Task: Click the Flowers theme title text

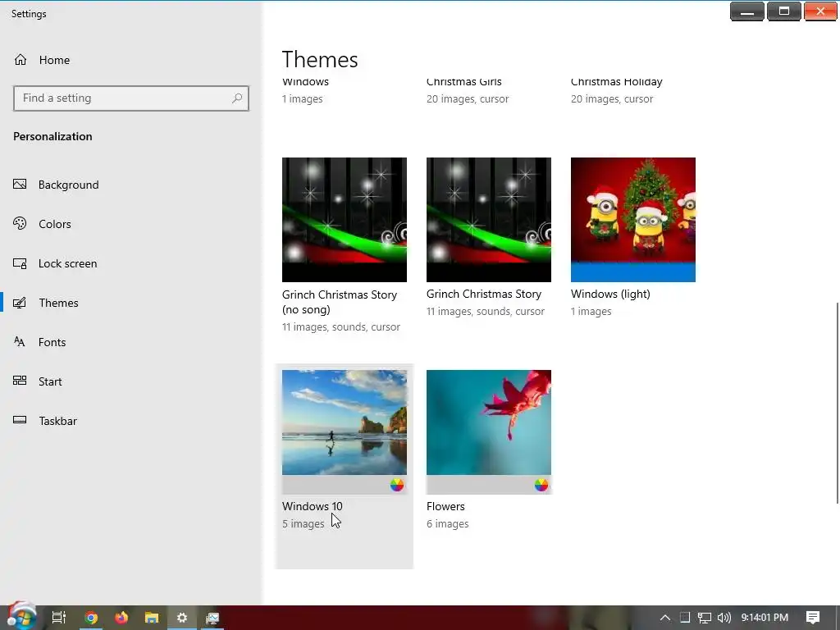Action: (x=445, y=506)
